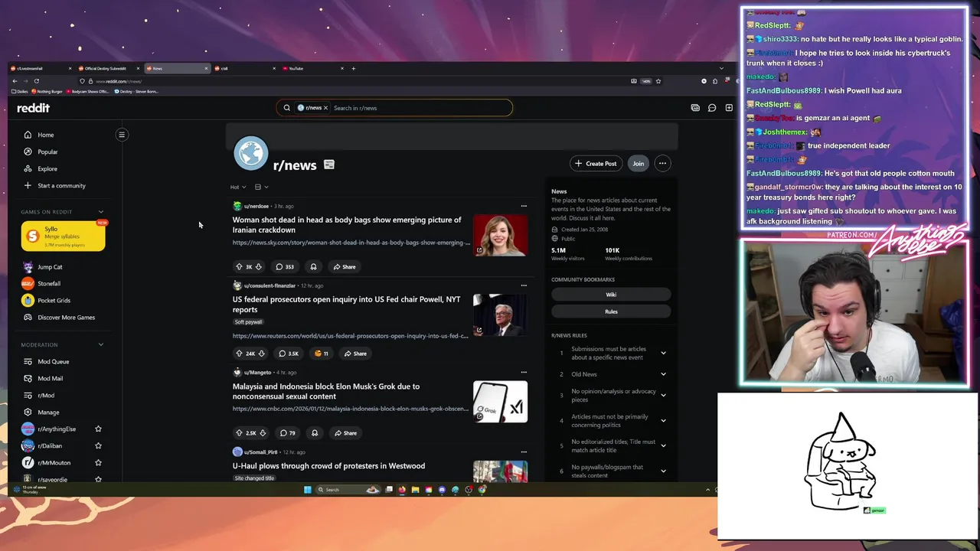Open overflow menu on u/nerdose post
The height and width of the screenshot is (551, 980).
point(524,206)
